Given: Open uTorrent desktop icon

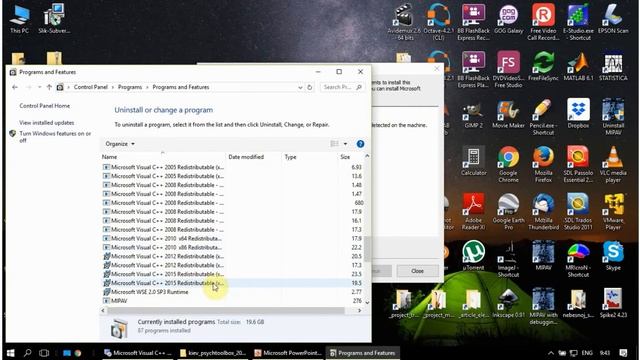Looking at the screenshot, I should 473,256.
